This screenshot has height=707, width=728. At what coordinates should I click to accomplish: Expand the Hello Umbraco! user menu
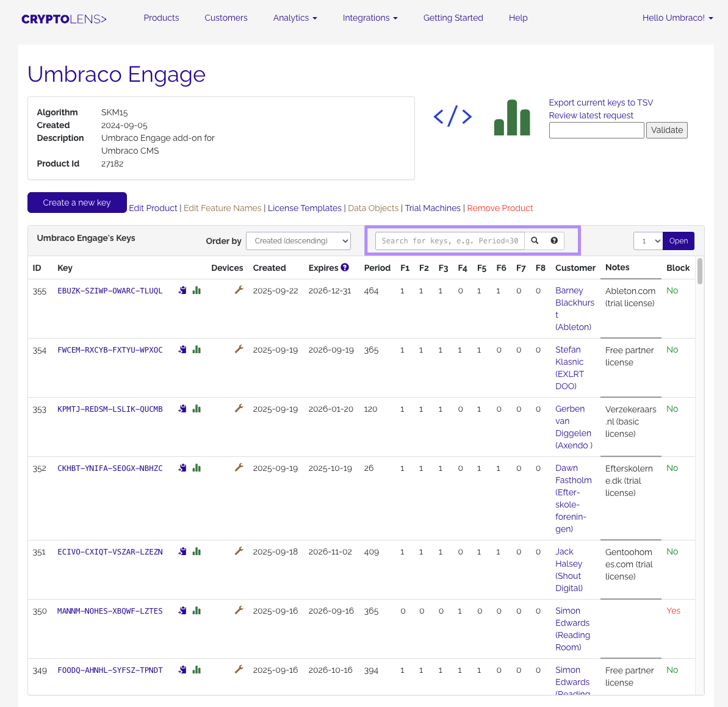click(x=677, y=18)
